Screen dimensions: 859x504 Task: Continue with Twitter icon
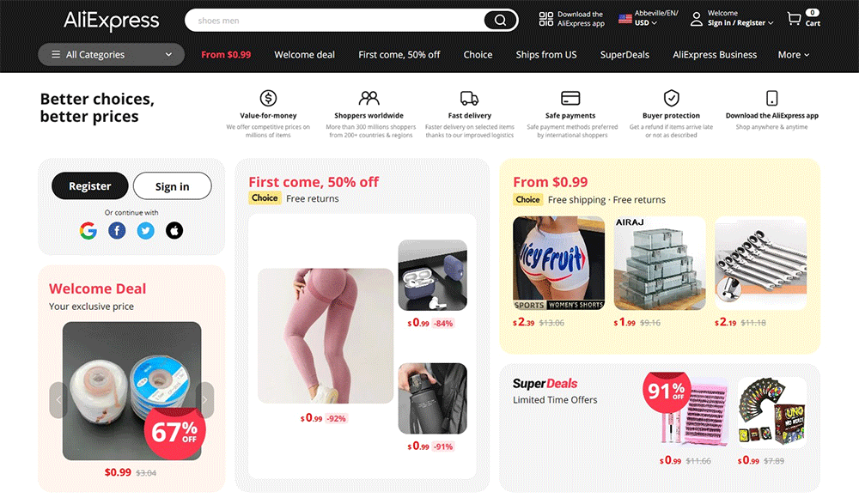(146, 231)
